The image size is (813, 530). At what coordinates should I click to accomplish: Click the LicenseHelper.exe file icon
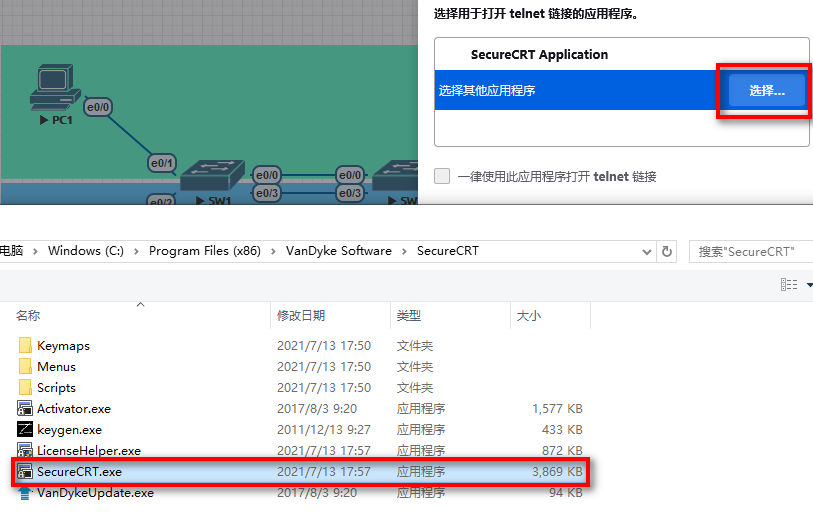point(24,450)
